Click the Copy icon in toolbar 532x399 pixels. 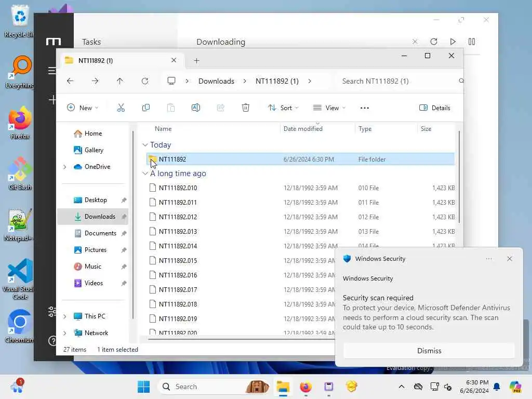point(145,108)
